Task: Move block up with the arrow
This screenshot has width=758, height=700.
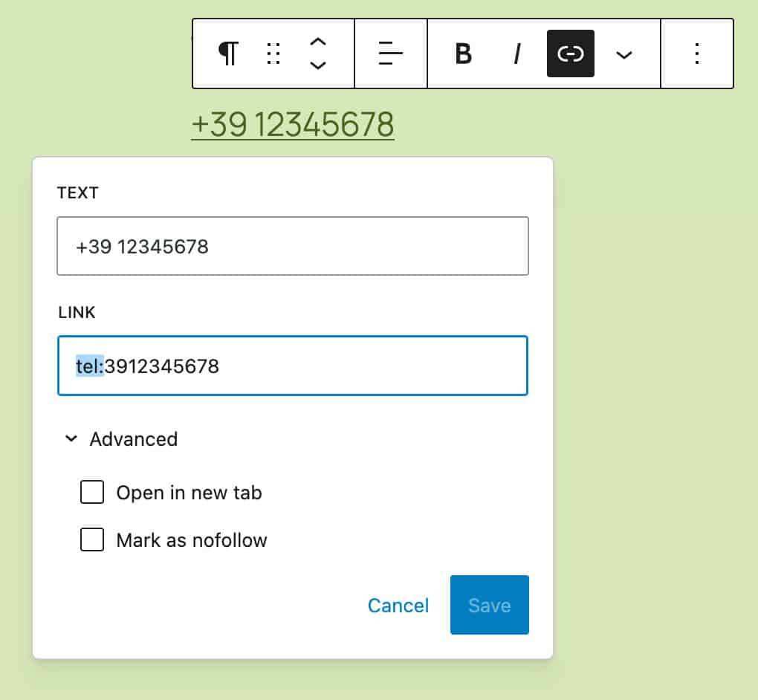Action: tap(318, 42)
